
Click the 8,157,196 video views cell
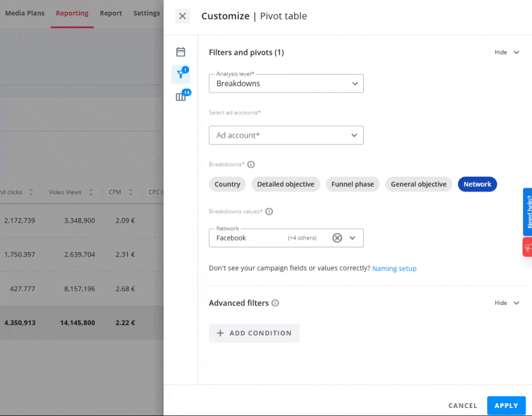79,289
